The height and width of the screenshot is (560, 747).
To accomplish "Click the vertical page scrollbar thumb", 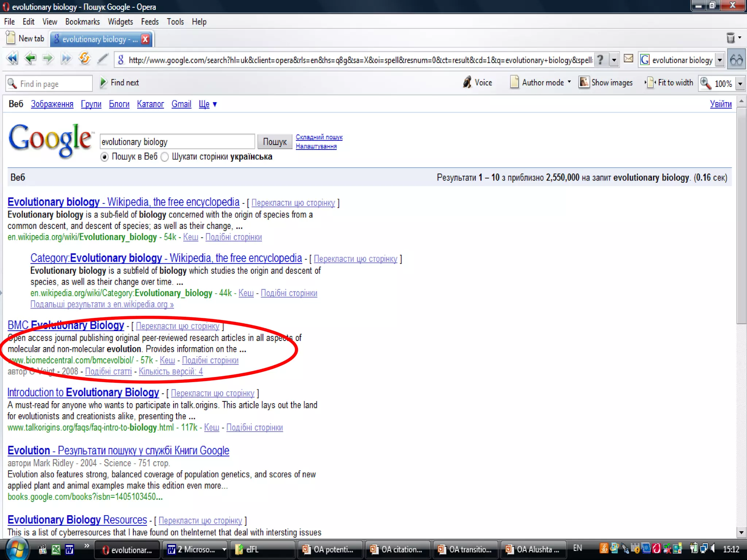I will (741, 215).
